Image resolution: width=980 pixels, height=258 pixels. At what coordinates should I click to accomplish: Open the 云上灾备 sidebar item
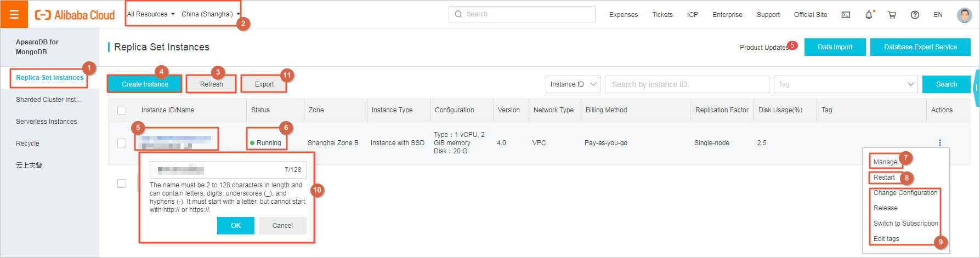coord(29,165)
